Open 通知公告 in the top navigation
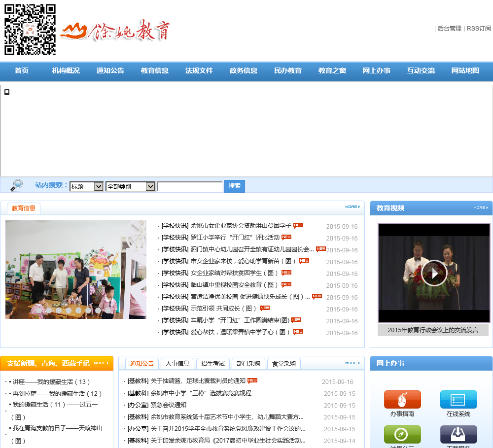The width and height of the screenshot is (493, 448). pyautogui.click(x=110, y=71)
